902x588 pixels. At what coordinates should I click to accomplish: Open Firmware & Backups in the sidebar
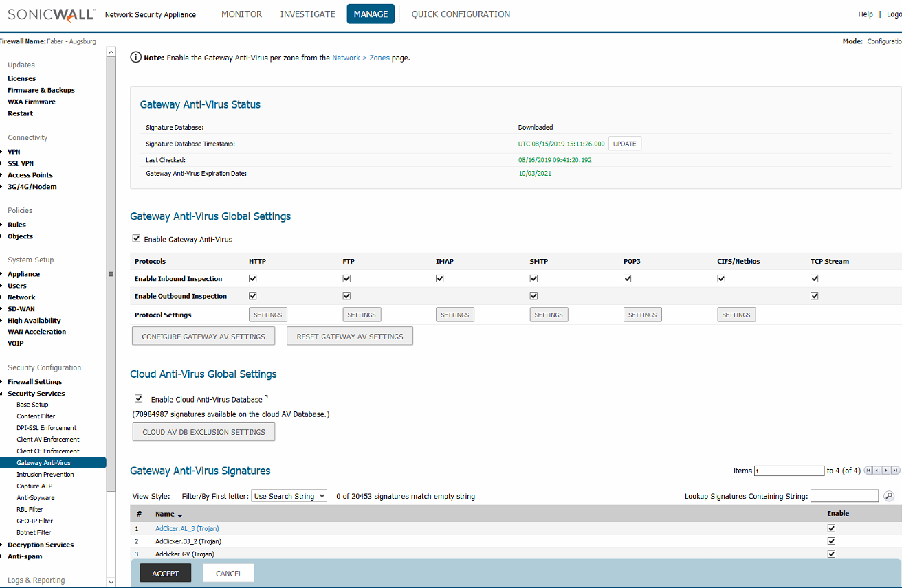pyautogui.click(x=41, y=91)
